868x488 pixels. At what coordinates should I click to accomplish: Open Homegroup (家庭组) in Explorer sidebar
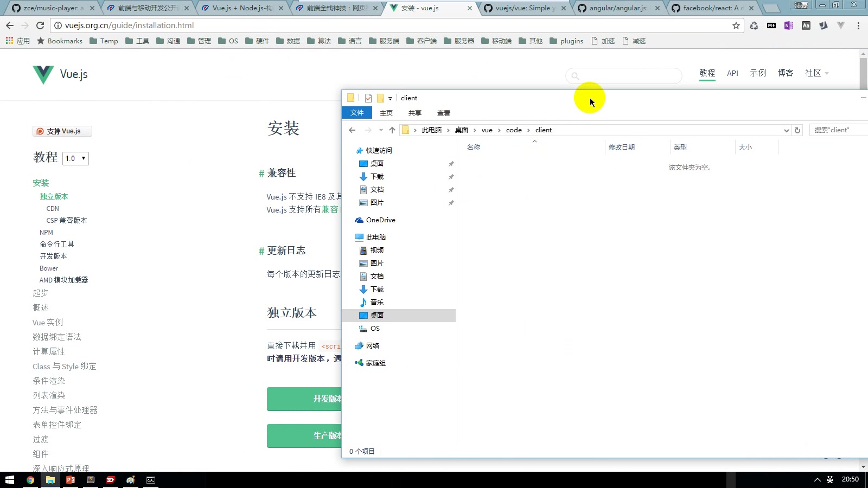(370, 363)
